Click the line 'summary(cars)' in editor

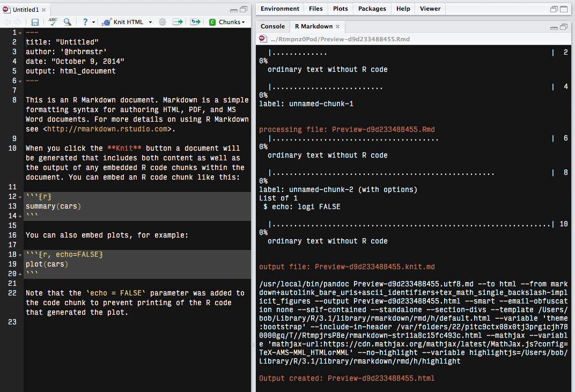(x=54, y=206)
